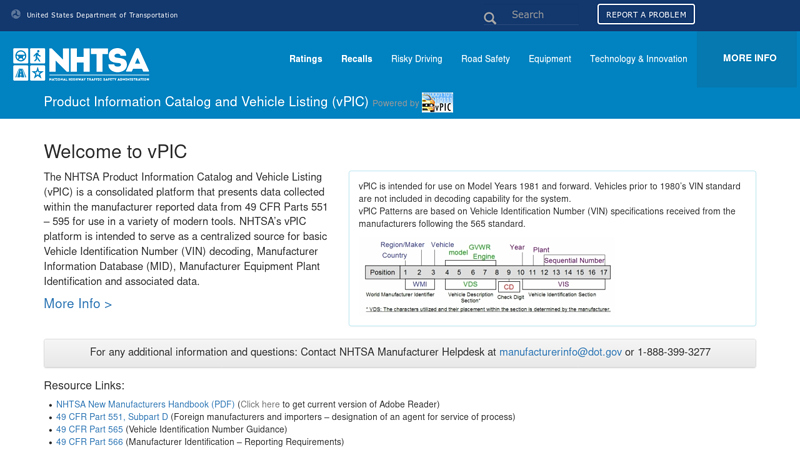Viewport: 800px width, 450px height.
Task: Click the Welcome to vPIC heading
Action: (x=115, y=152)
